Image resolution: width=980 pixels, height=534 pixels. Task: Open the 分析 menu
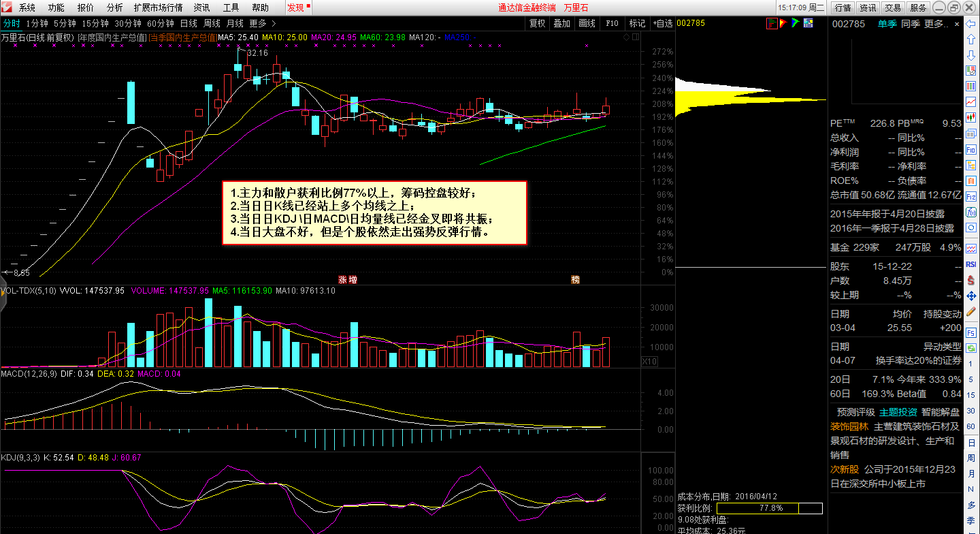pos(115,7)
